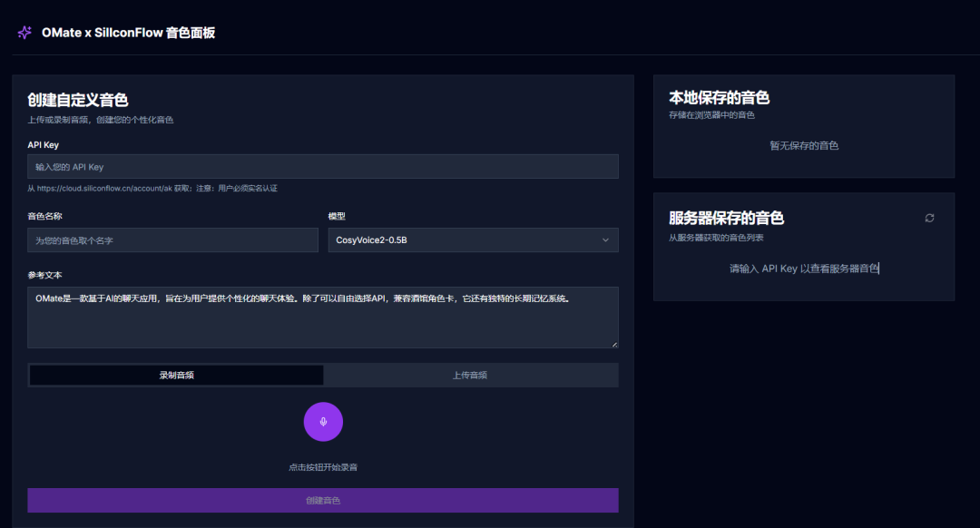Image resolution: width=980 pixels, height=528 pixels.
Task: Click the 暂无保存的音色 empty message
Action: (x=804, y=145)
